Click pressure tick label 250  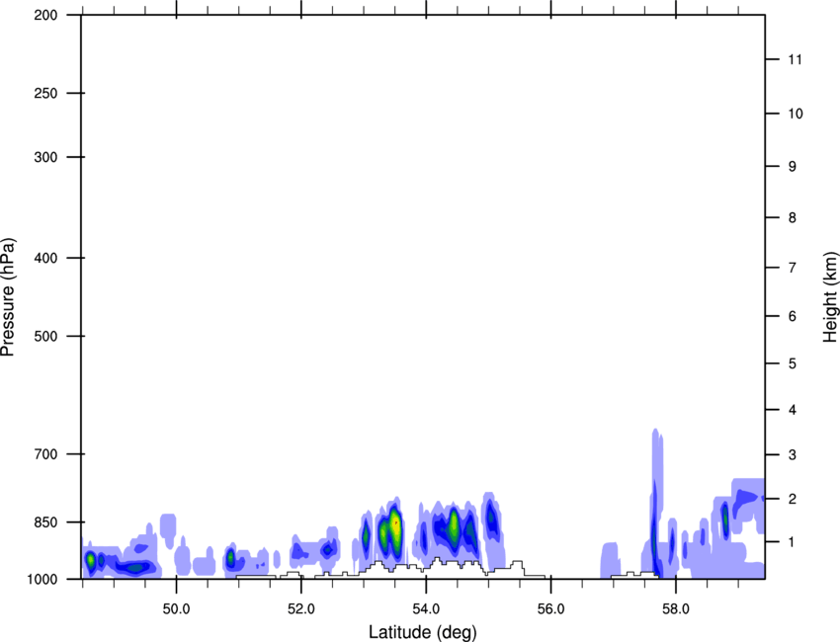[x=45, y=93]
